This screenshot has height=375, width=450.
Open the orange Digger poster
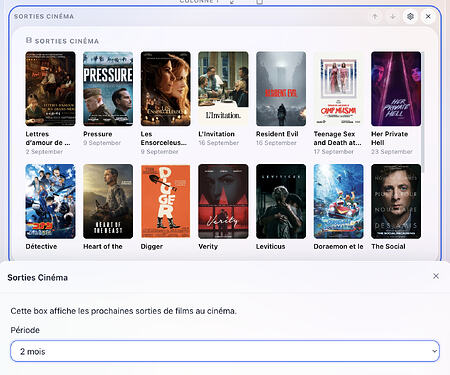click(x=166, y=201)
